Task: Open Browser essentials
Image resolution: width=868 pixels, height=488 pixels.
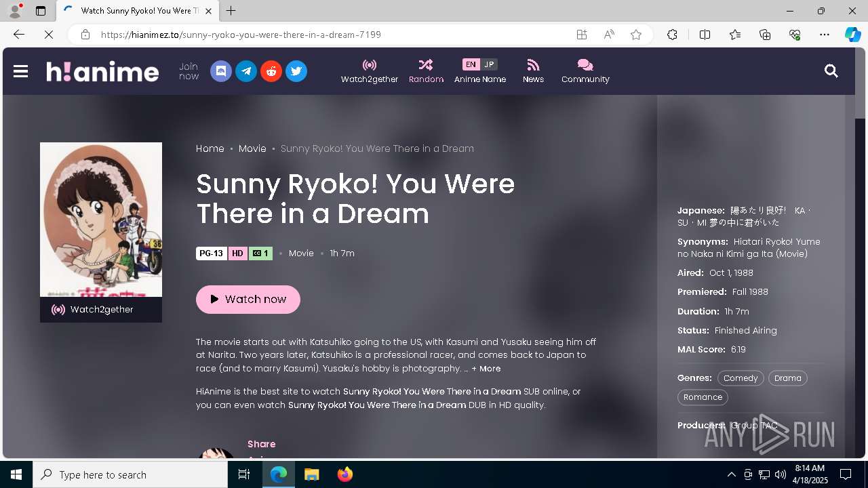Action: click(x=795, y=35)
